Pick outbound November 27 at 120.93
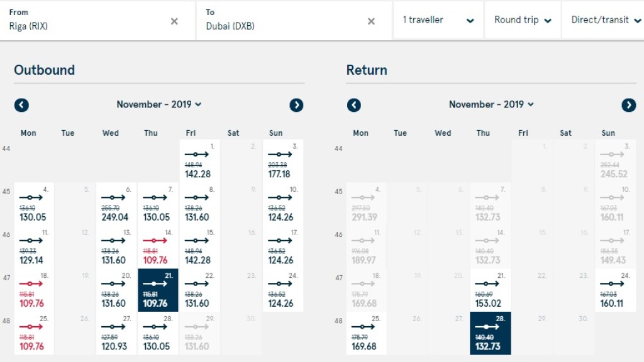644x362 pixels. (116, 333)
